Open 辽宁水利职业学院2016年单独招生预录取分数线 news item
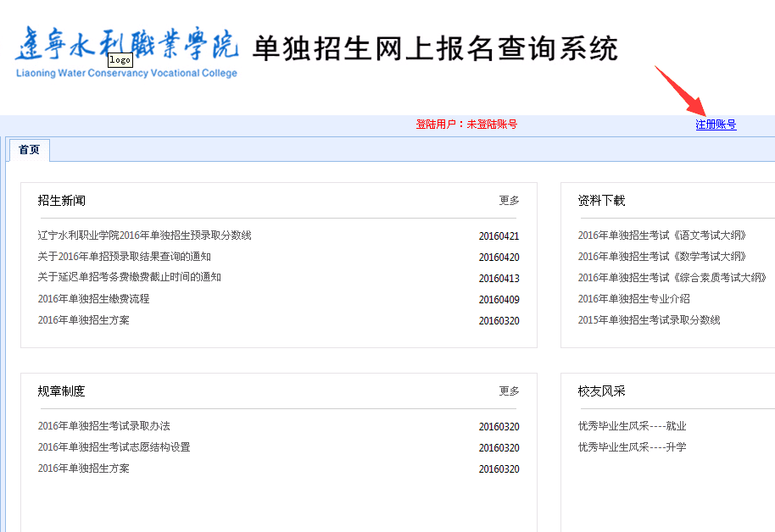Image resolution: width=775 pixels, height=532 pixels. (x=144, y=236)
